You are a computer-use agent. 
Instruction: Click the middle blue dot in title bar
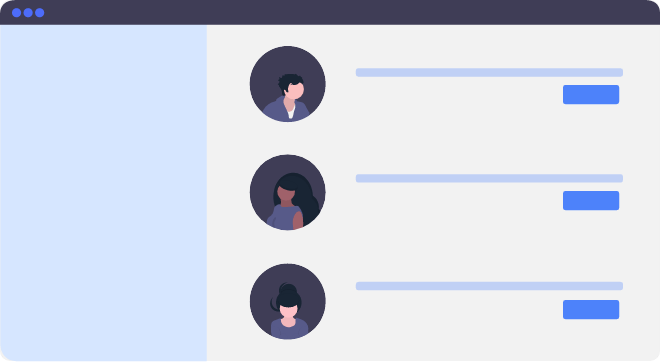(28, 13)
